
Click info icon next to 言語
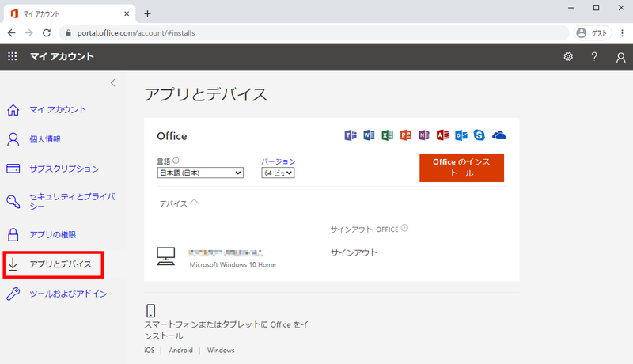pos(176,161)
